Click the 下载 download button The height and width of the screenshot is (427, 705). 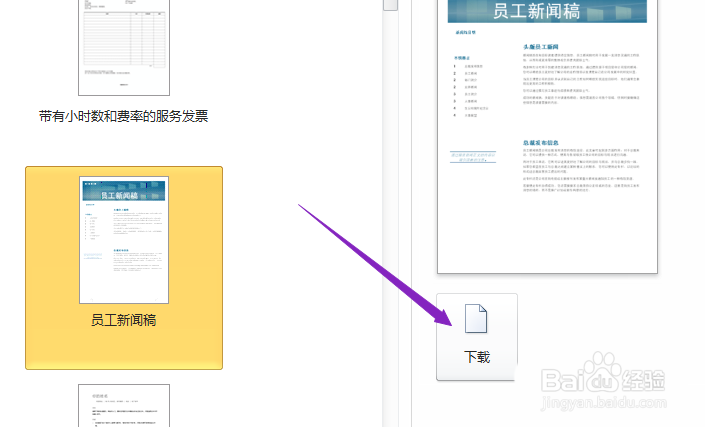477,337
